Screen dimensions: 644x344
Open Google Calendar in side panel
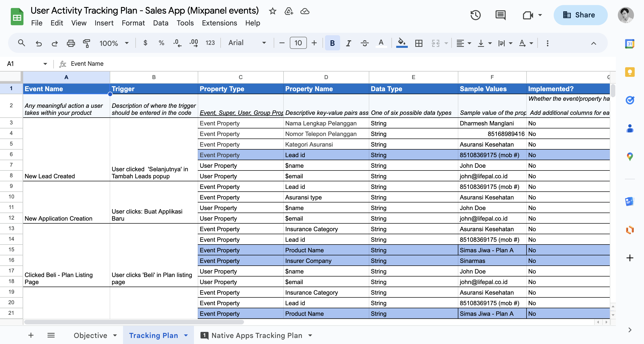pos(630,44)
